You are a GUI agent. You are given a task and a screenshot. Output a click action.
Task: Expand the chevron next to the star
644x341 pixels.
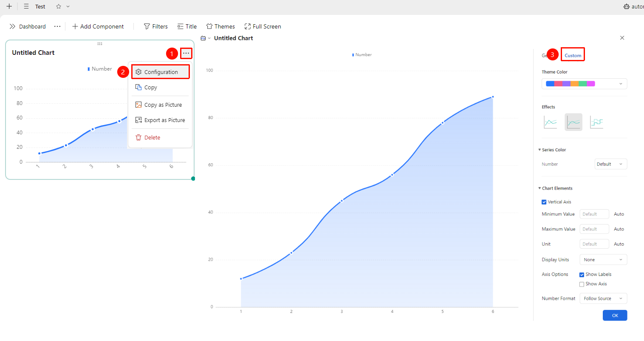(x=68, y=6)
